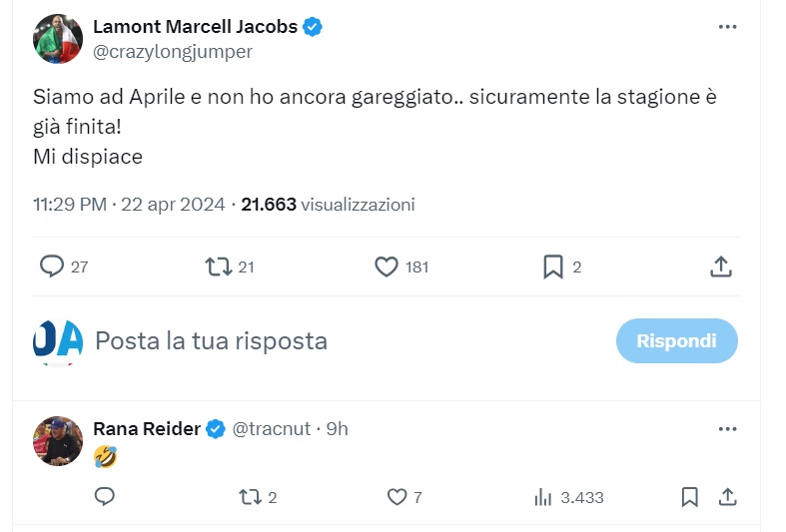Open the post timestamp 11:29 PM link
This screenshot has width=786, height=532.
pos(70,205)
